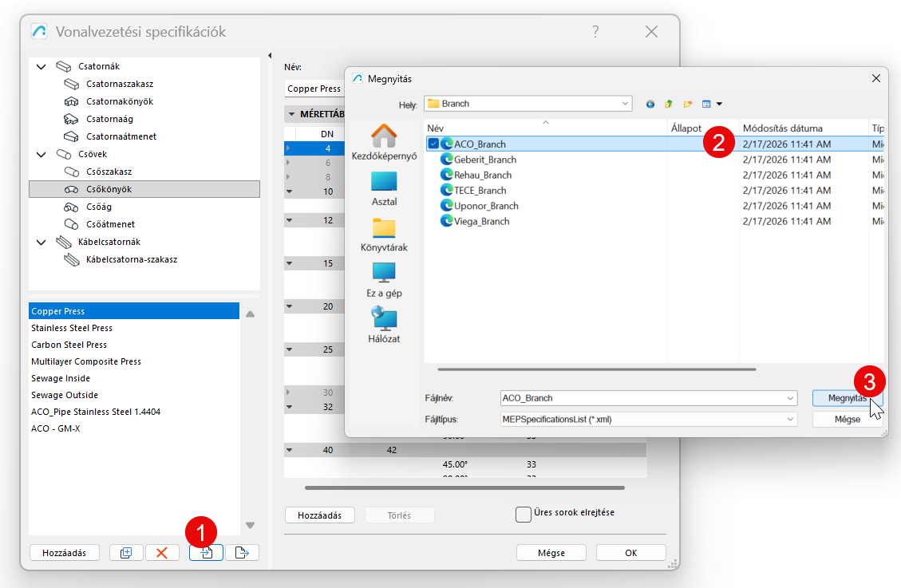Click the import specification icon button
The height and width of the screenshot is (588, 901).
206,552
